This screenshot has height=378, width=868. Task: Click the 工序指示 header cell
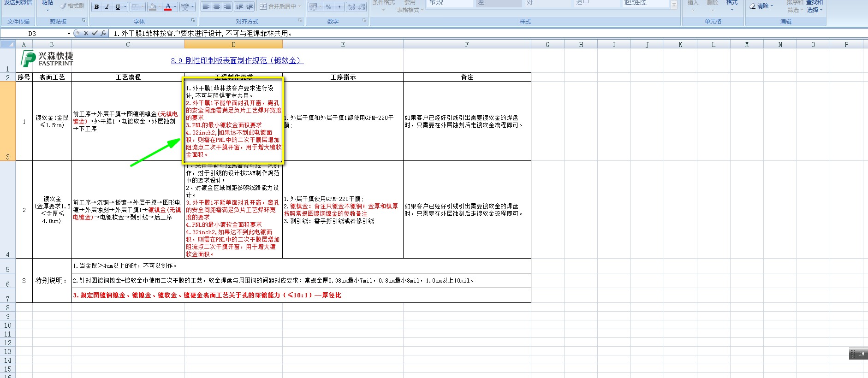click(343, 77)
